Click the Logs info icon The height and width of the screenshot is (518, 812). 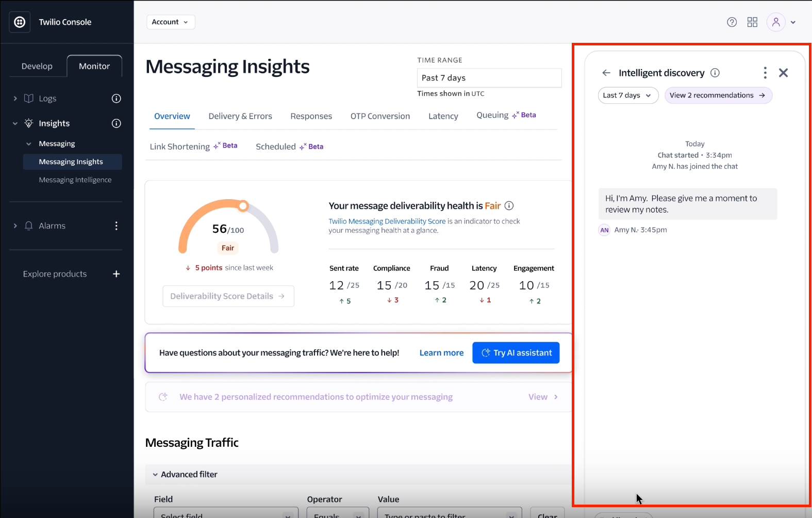(x=117, y=99)
